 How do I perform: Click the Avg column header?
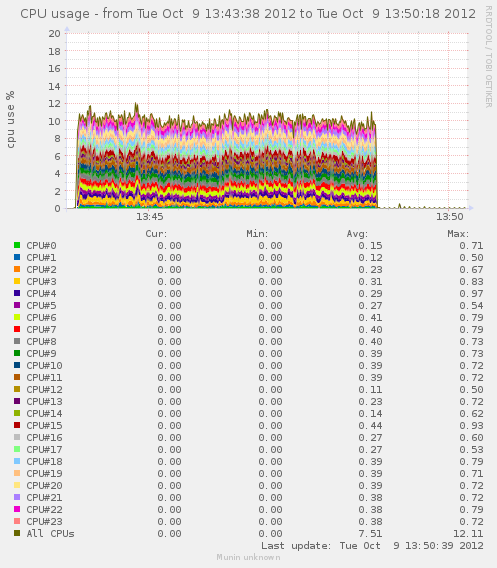(x=357, y=234)
